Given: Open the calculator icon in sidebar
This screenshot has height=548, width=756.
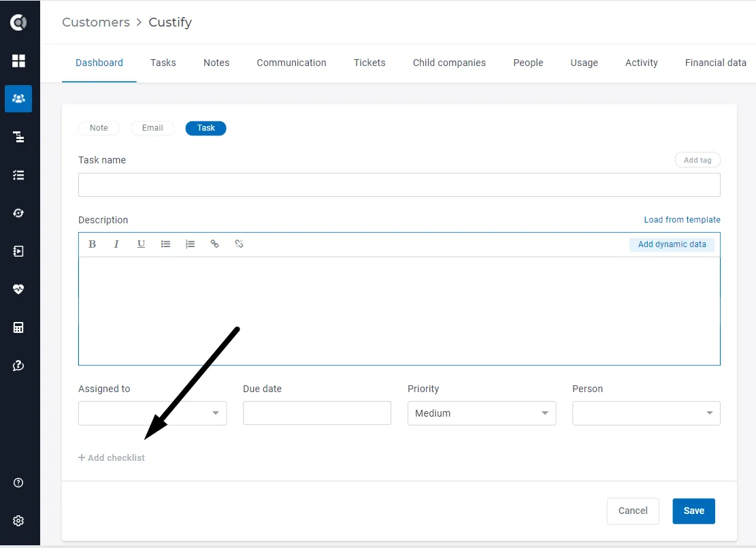Looking at the screenshot, I should 18,327.
